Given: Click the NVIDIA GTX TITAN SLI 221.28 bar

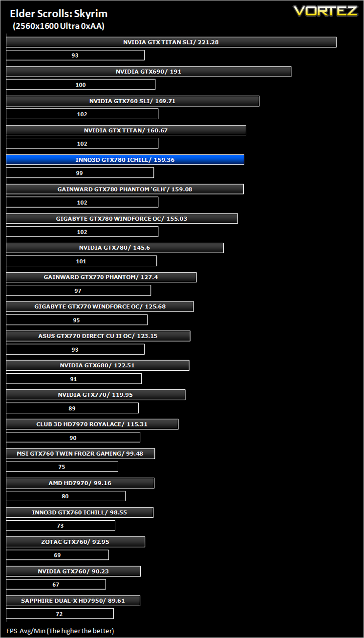Looking at the screenshot, I should click(171, 42).
